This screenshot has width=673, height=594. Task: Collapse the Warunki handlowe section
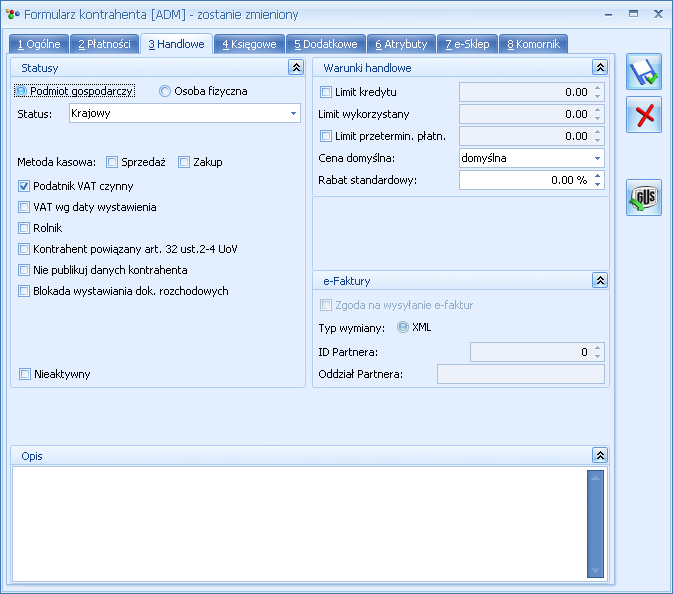600,67
